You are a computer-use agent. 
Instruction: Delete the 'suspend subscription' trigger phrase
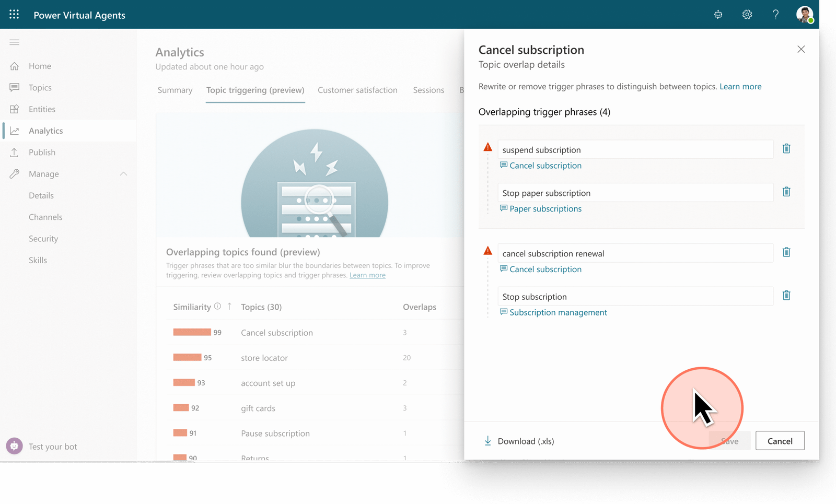tap(786, 149)
